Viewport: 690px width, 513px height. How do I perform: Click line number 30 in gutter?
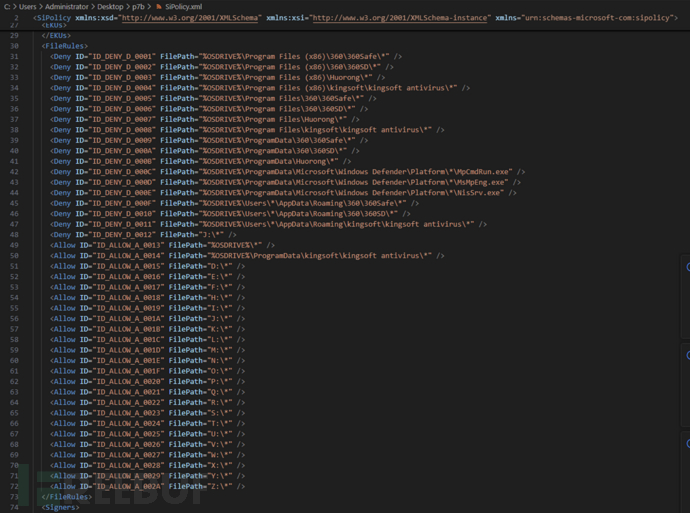pos(15,46)
